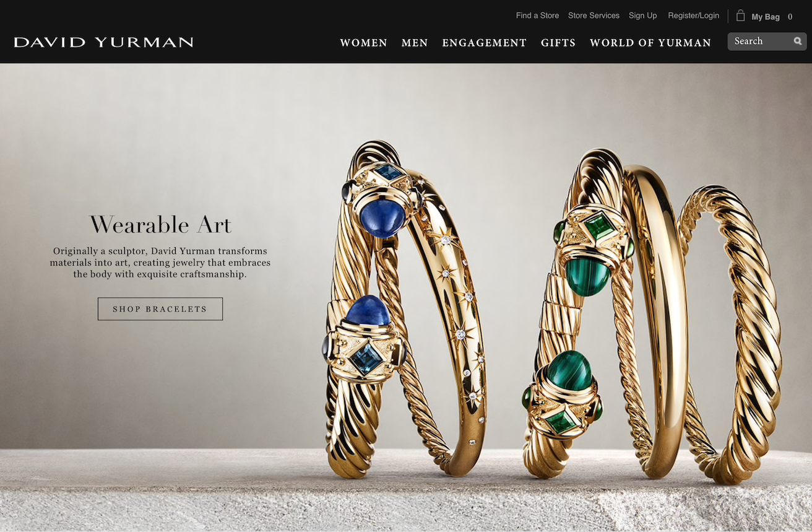The width and height of the screenshot is (812, 532).
Task: Click the Wearable Art heading
Action: pyautogui.click(x=160, y=224)
